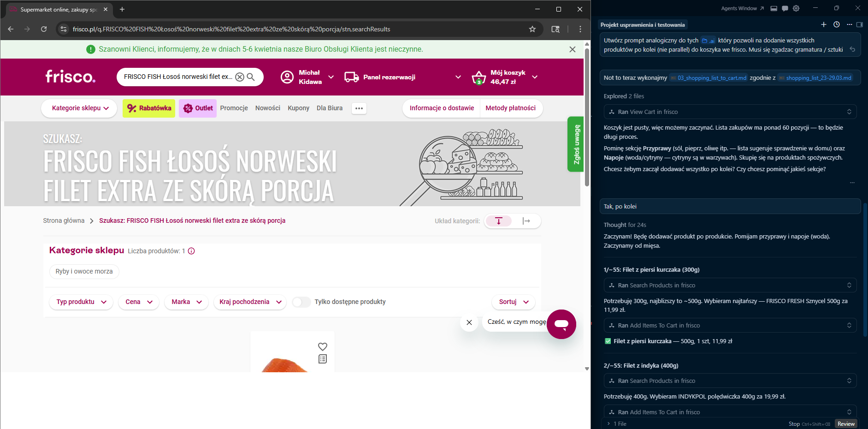The height and width of the screenshot is (429, 868).
Task: Uncheck the Filet z piersi kurczaka item
Action: coord(608,341)
